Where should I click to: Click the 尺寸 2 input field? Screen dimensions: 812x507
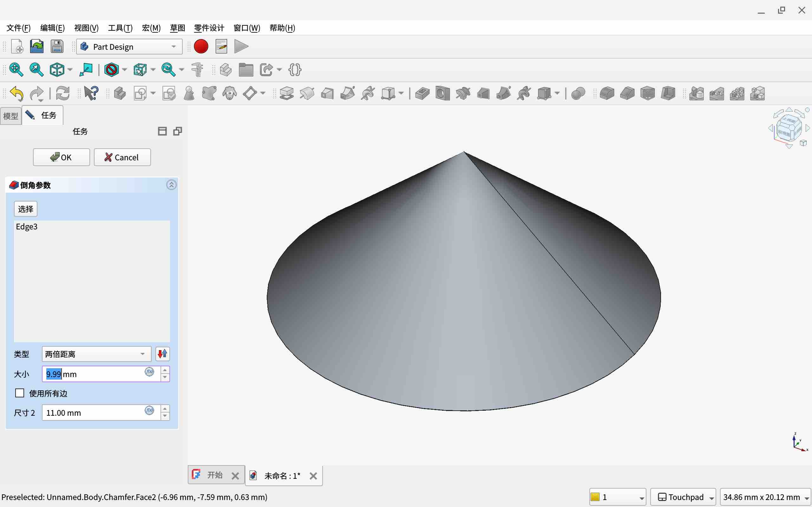pyautogui.click(x=94, y=413)
